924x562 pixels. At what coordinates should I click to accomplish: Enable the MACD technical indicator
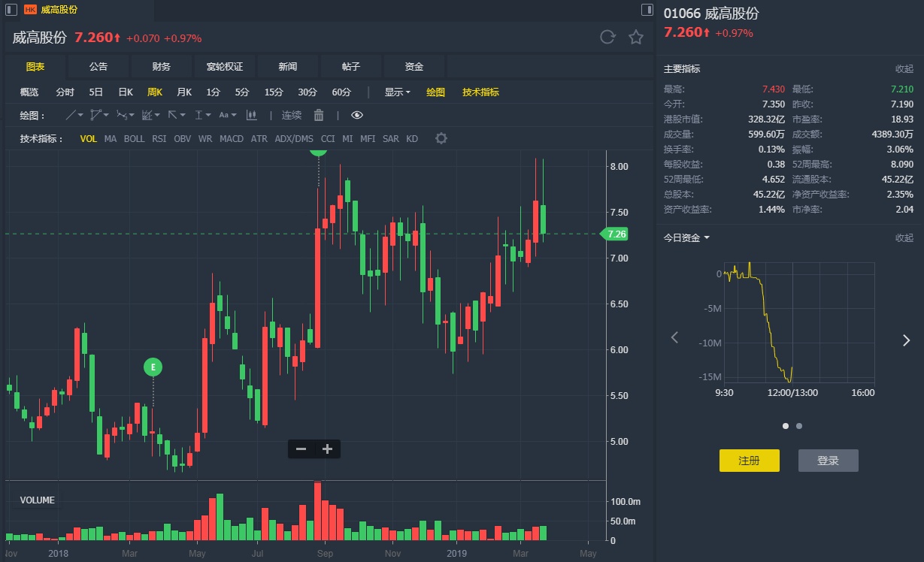232,139
